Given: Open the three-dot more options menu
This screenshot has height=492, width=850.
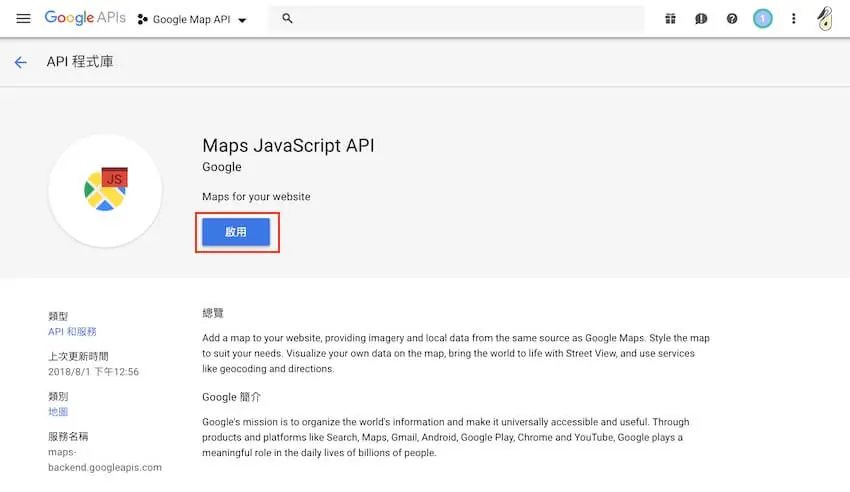Looking at the screenshot, I should point(794,19).
